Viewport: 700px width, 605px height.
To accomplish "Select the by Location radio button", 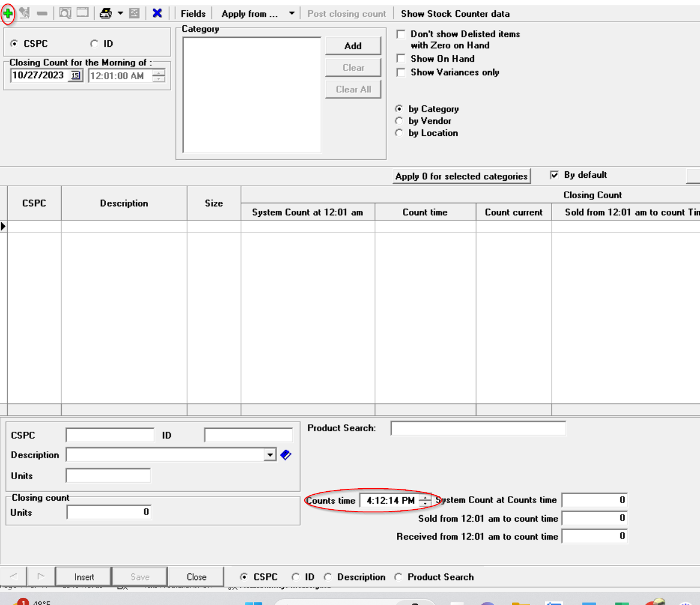I will 399,133.
